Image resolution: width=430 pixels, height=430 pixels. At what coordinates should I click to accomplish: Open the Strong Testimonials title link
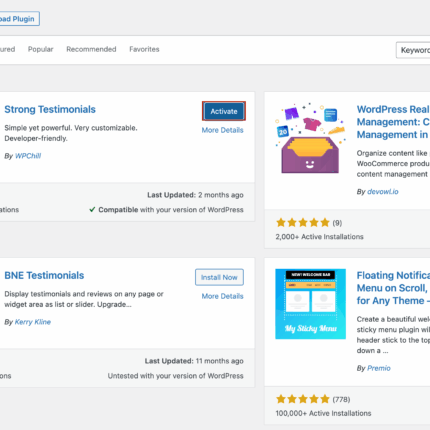click(50, 109)
